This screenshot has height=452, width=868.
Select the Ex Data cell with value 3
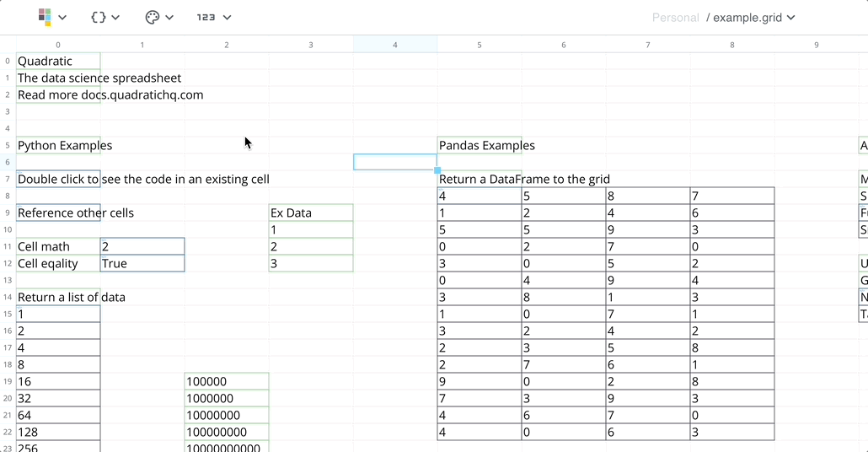311,263
